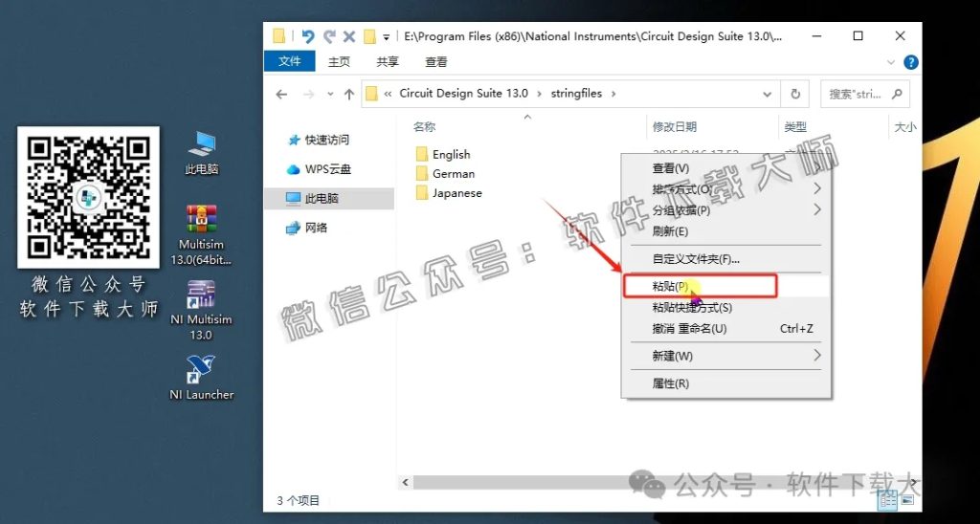Choose 自定义文件夹(F)... in context menu
This screenshot has height=524, width=980.
[725, 258]
